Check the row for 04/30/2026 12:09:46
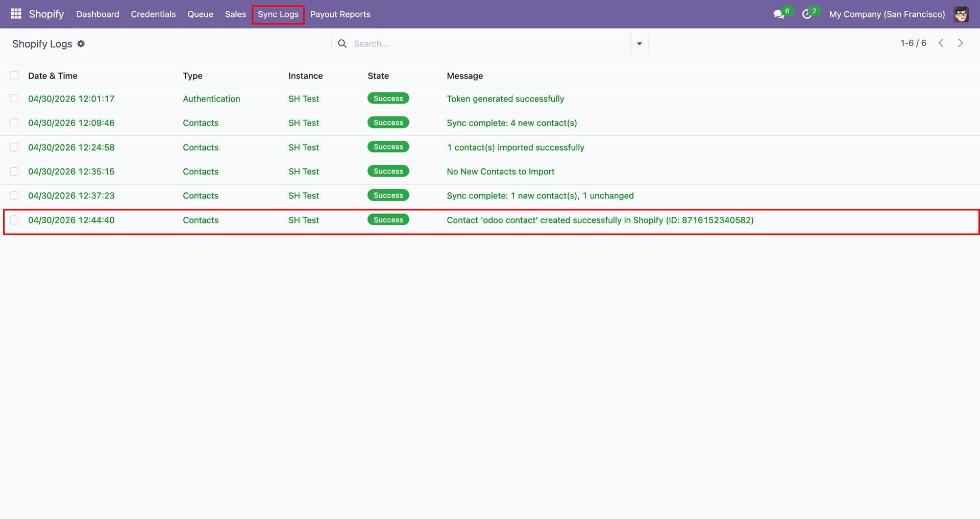Image resolution: width=980 pixels, height=519 pixels. [x=14, y=123]
